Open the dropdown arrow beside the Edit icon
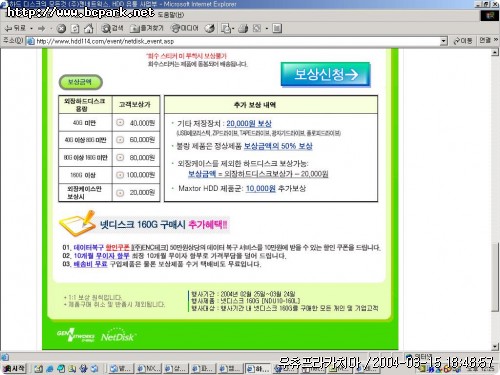500x375 pixels. pos(267,29)
